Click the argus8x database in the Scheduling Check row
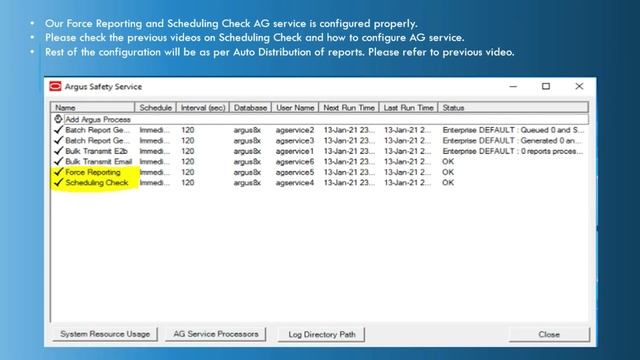Image resolution: width=640 pixels, height=360 pixels. tap(247, 182)
